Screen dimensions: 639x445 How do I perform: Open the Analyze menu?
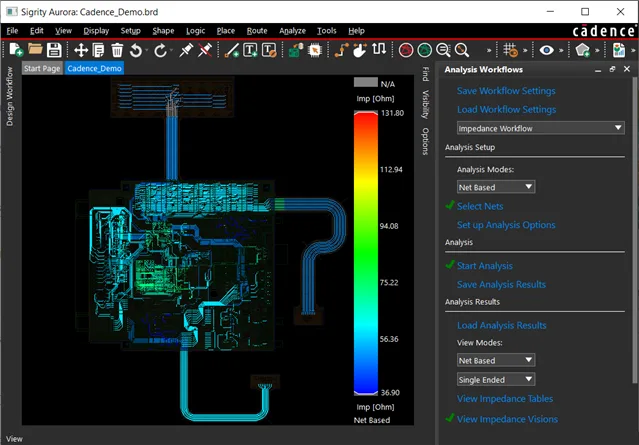tap(292, 31)
